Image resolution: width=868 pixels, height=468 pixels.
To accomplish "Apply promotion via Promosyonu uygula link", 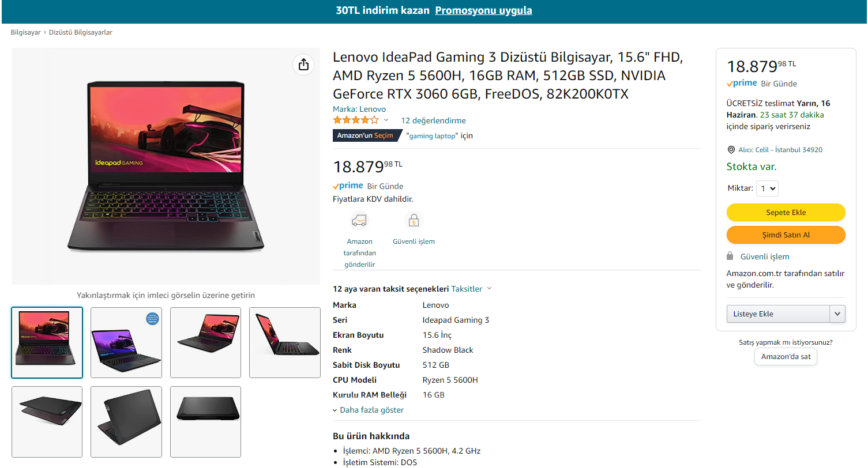I will (483, 10).
